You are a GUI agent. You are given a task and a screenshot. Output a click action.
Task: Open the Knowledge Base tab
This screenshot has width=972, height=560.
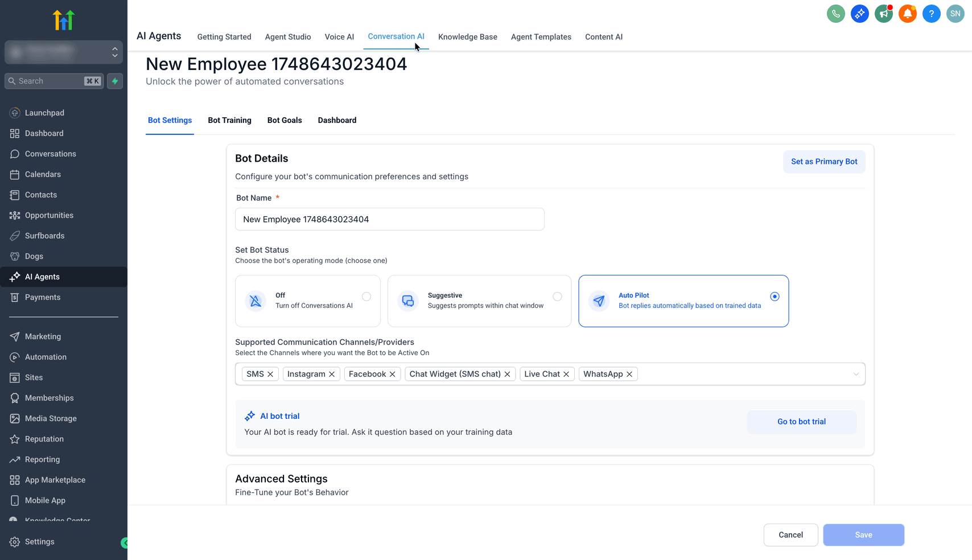pyautogui.click(x=468, y=37)
